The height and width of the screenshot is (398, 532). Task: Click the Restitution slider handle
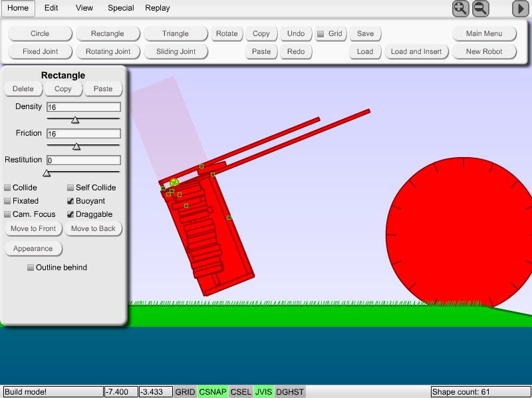[47, 174]
